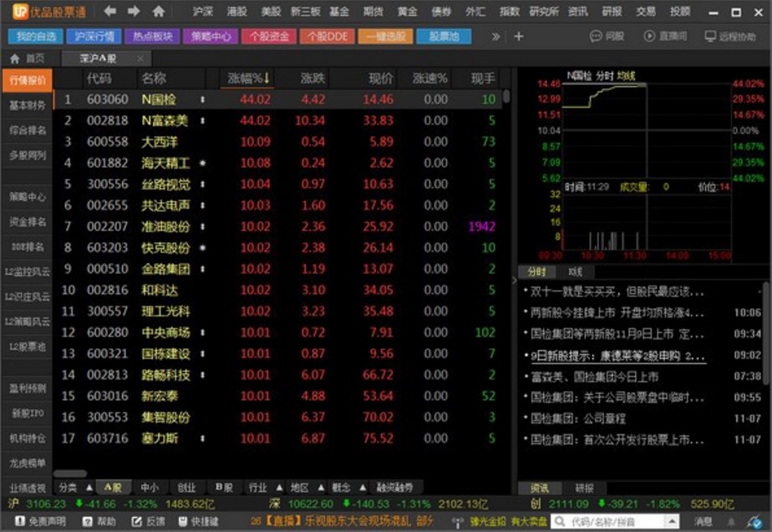Expand 行业 dropdown at bottom tabs

[x=279, y=488]
